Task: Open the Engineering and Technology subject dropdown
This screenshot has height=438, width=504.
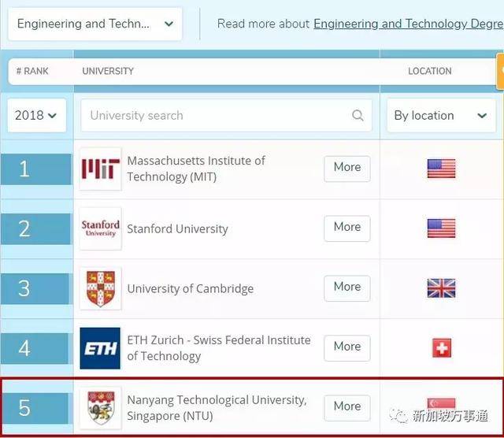Action: 95,24
